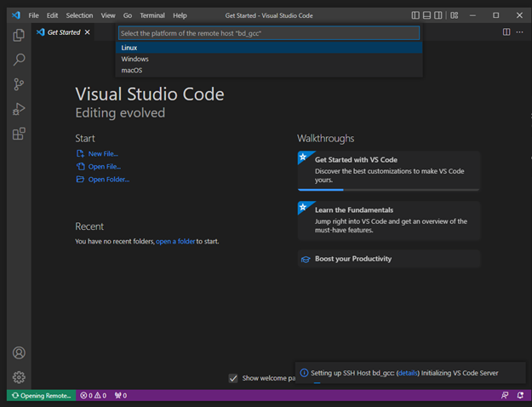Image resolution: width=532 pixels, height=407 pixels.
Task: Click the VS Code logo in the title bar
Action: pyautogui.click(x=16, y=15)
